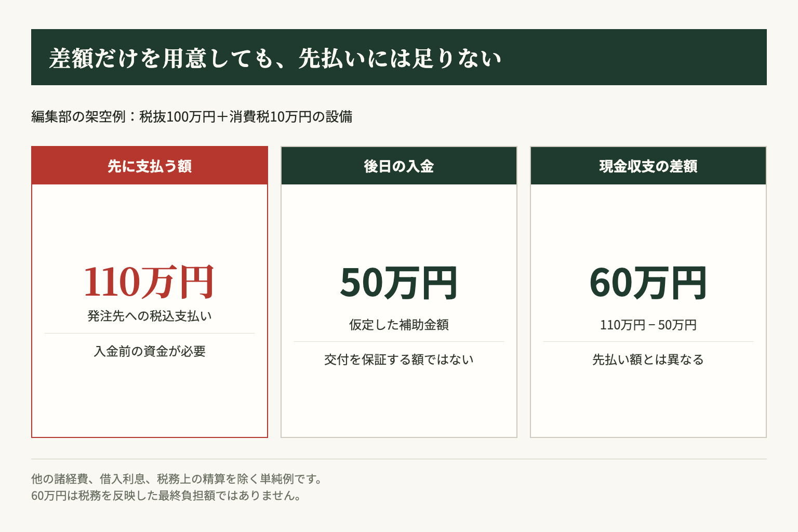The height and width of the screenshot is (532, 798).
Task: Click the card header 現金収支の差額
Action: (x=648, y=166)
